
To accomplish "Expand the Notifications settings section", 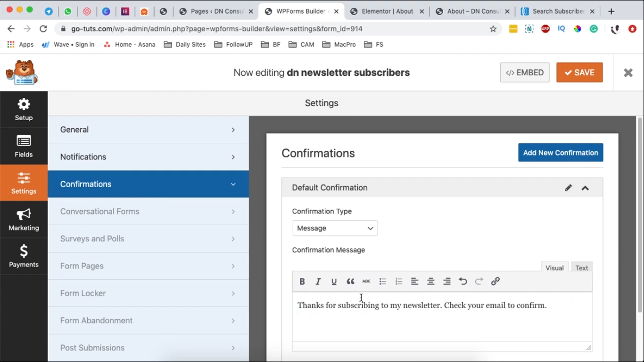I will point(148,157).
